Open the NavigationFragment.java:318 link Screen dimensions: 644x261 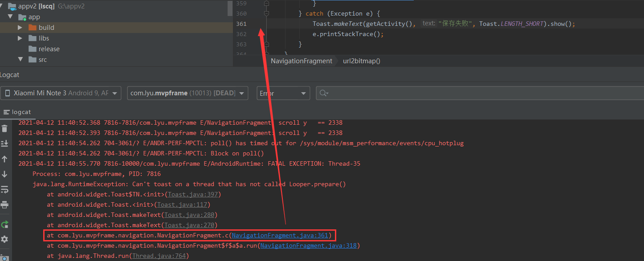click(x=309, y=245)
